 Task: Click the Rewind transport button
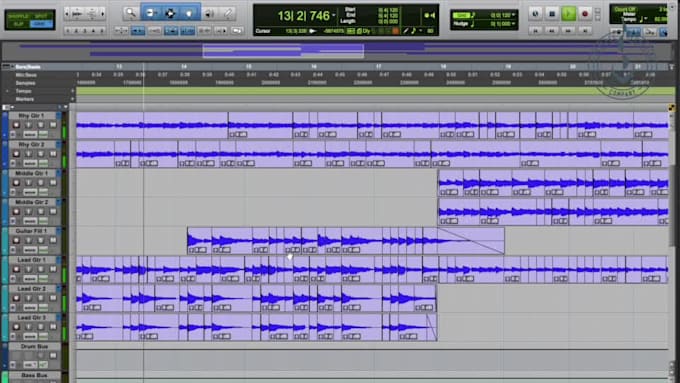pyautogui.click(x=552, y=31)
